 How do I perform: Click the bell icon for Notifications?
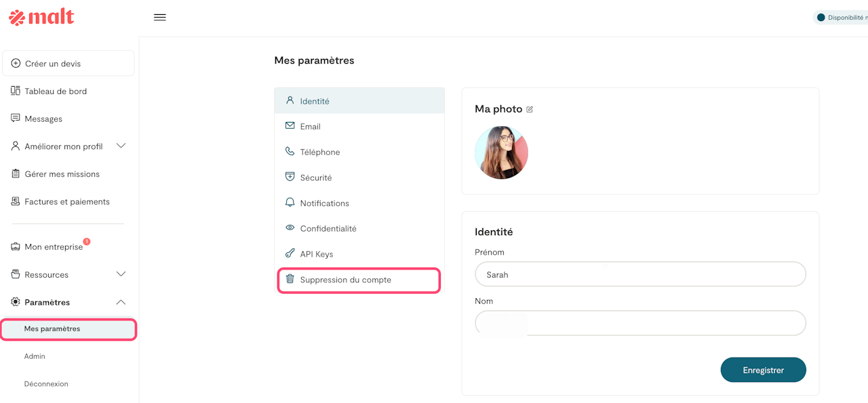[x=290, y=203]
